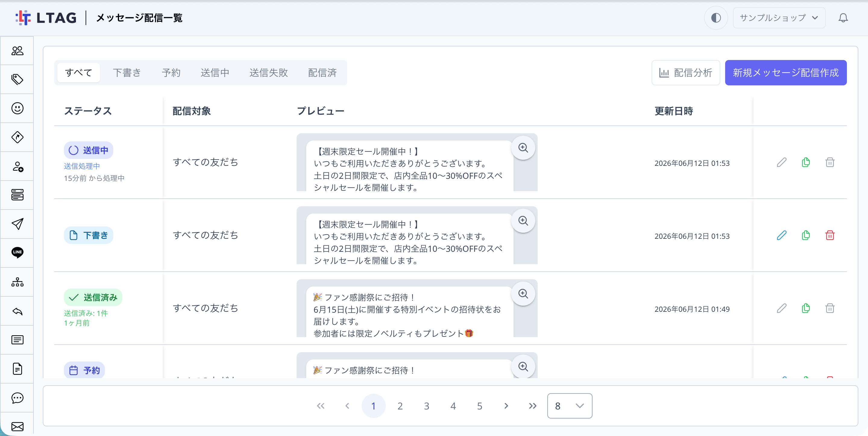Open the page size dropdown showing 8
Viewport: 868px width, 436px height.
(x=569, y=406)
